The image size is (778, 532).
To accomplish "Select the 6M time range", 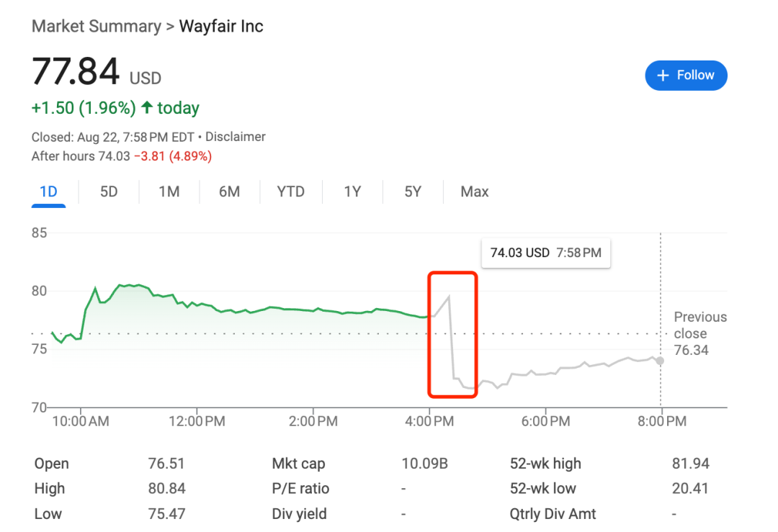I will [229, 192].
